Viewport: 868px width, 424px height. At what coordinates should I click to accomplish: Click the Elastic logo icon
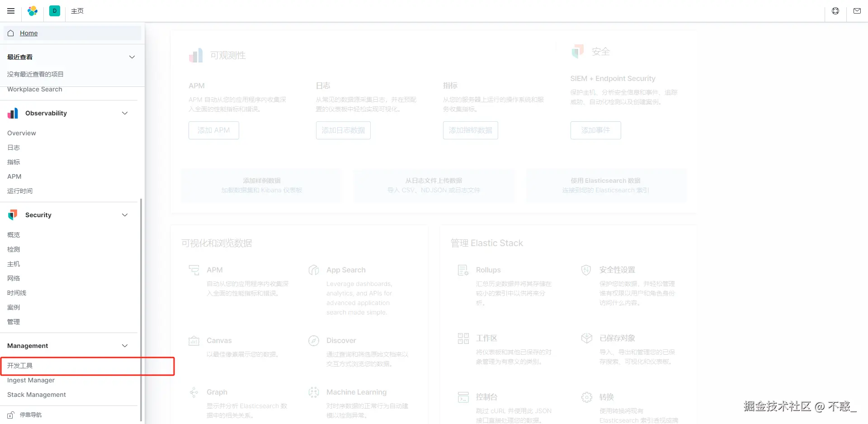point(33,11)
